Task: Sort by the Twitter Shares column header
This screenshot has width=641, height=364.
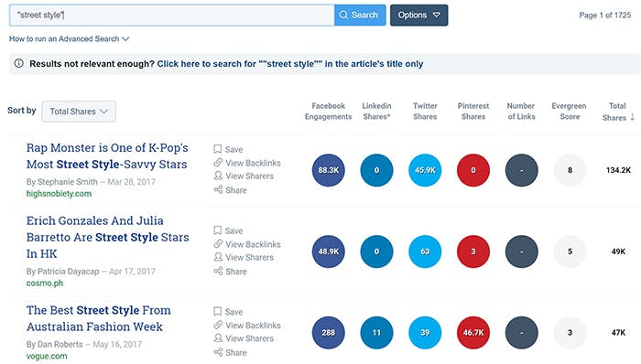Action: point(425,111)
